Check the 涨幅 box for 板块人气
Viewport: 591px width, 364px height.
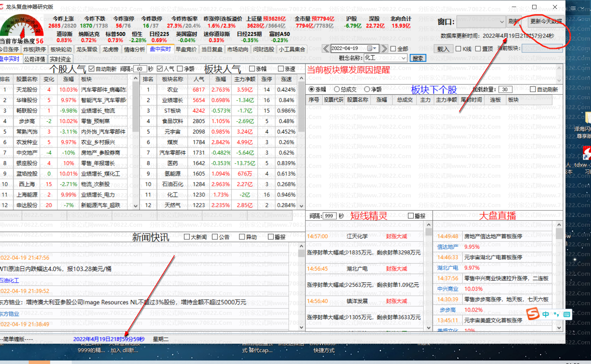(x=252, y=69)
